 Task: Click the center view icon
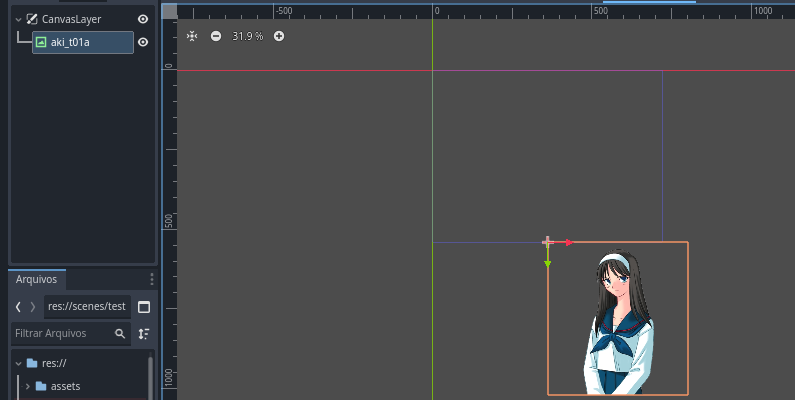click(192, 36)
